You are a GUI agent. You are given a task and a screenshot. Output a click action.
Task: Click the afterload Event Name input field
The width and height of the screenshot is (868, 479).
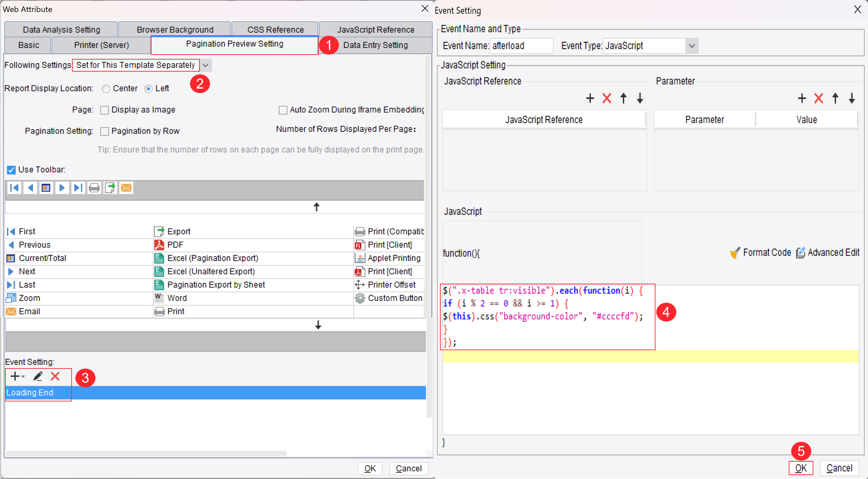pos(521,46)
